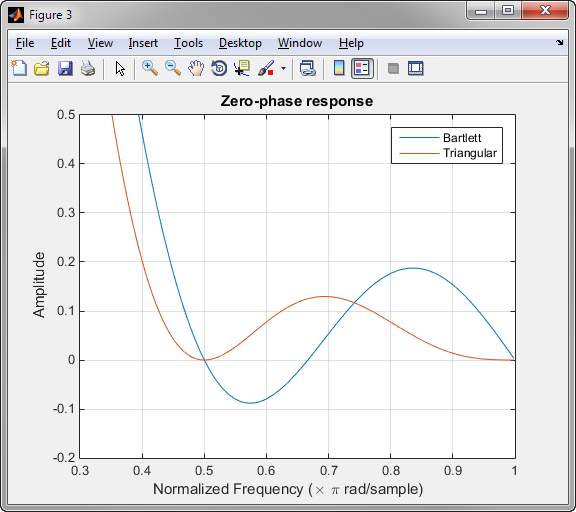This screenshot has width=576, height=512.
Task: Open the Brush color dropdown arrow
Action: tap(283, 68)
